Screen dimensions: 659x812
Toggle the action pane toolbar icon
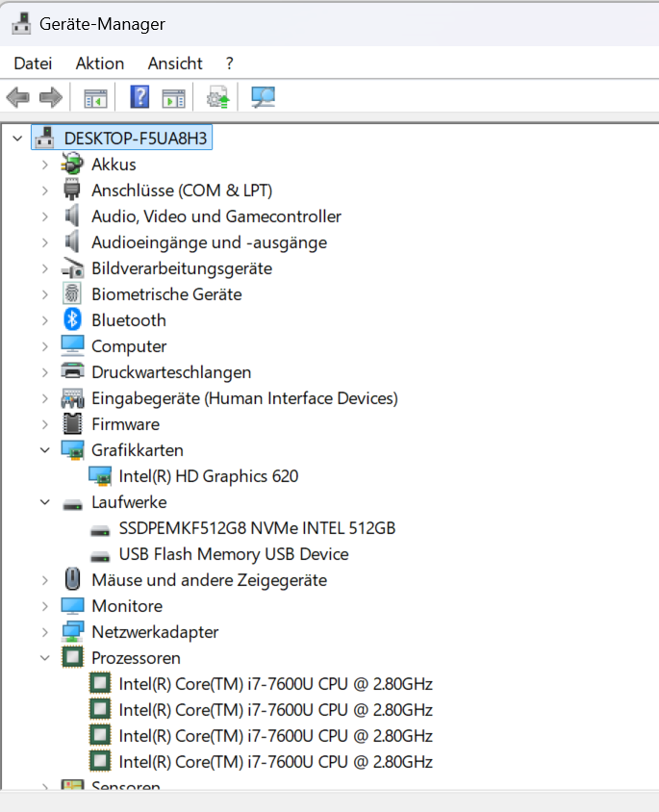[x=173, y=97]
